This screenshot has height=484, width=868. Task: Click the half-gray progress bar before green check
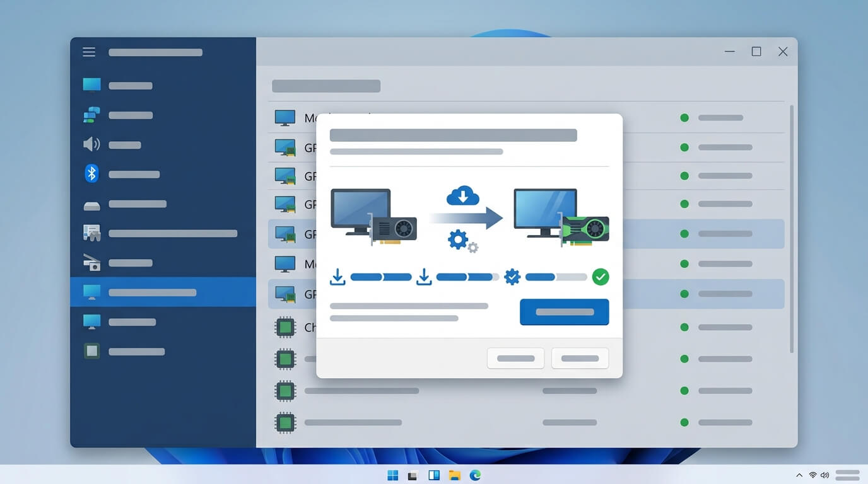point(556,277)
